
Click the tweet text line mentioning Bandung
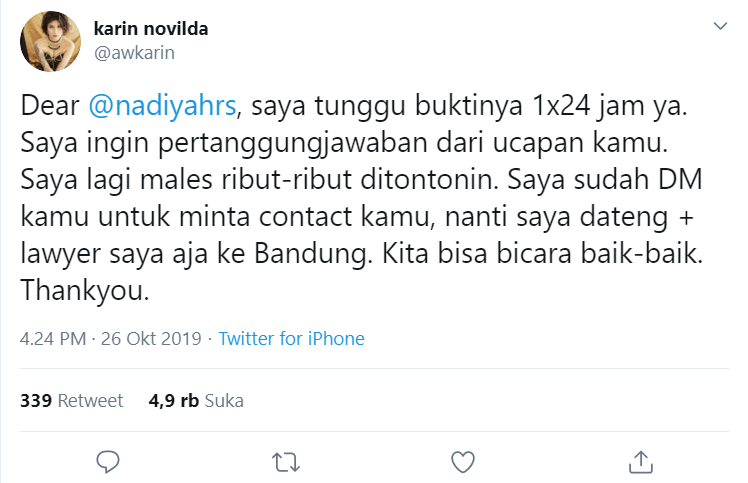coord(362,253)
